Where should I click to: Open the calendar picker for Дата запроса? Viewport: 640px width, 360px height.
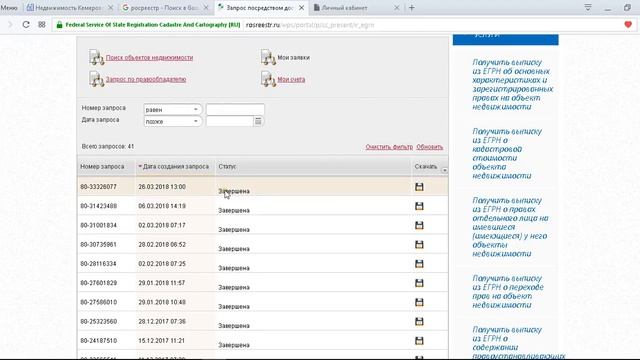pyautogui.click(x=258, y=121)
